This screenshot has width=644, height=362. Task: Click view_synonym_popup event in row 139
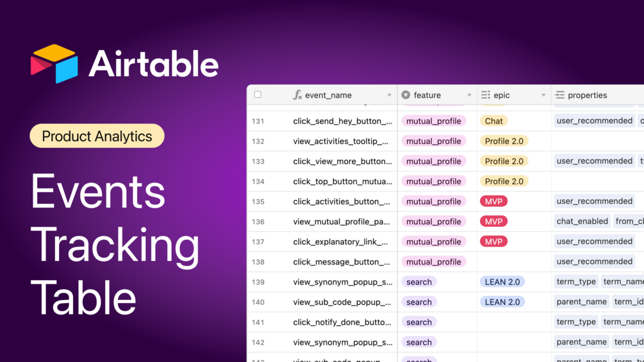pyautogui.click(x=343, y=282)
